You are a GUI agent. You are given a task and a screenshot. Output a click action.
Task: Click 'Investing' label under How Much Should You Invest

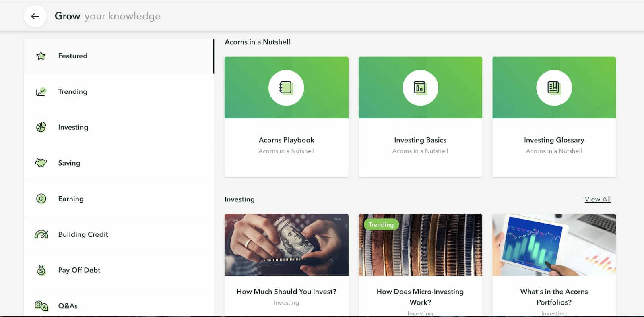pyautogui.click(x=286, y=303)
